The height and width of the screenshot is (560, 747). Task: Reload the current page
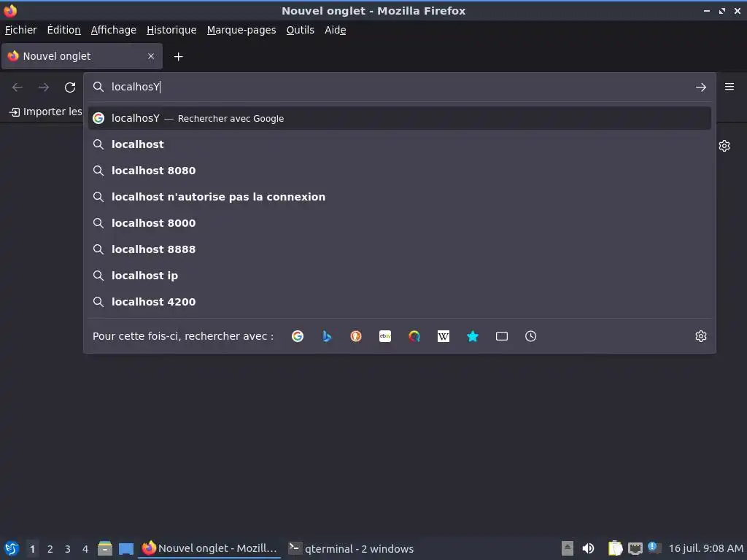(70, 87)
